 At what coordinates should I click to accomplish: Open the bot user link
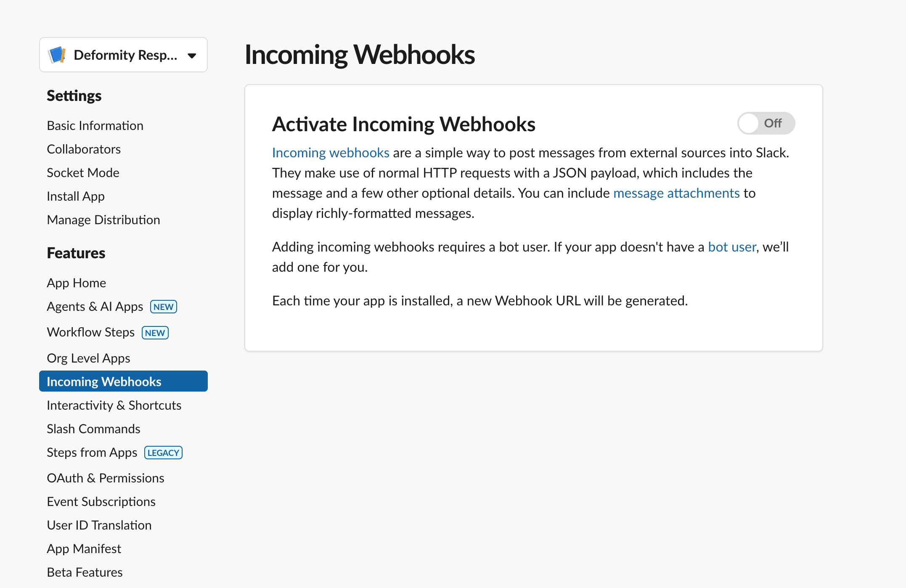731,247
